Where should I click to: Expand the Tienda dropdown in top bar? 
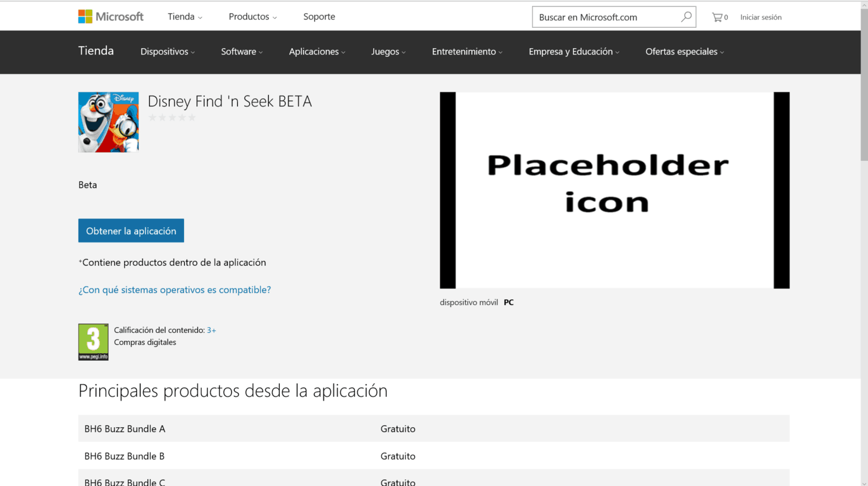185,17
